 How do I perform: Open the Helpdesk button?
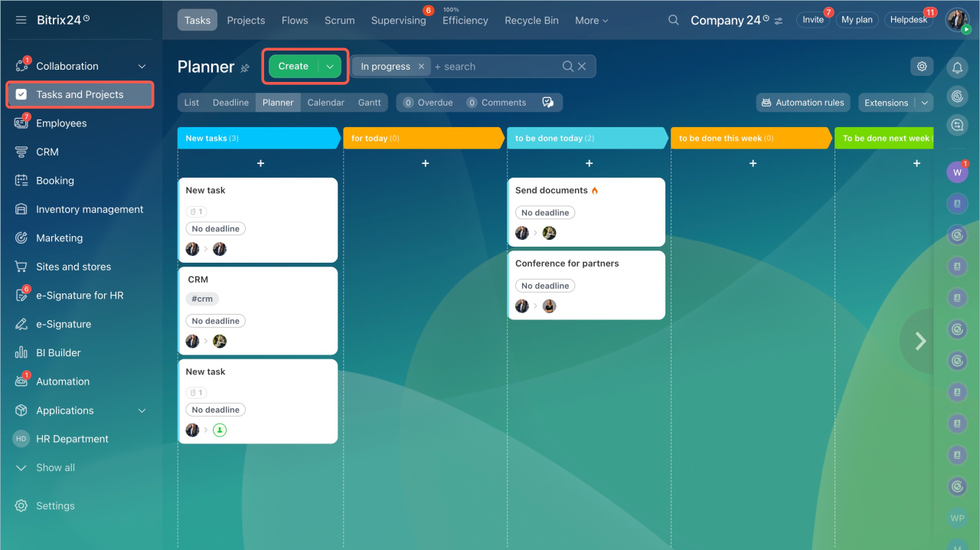[909, 20]
